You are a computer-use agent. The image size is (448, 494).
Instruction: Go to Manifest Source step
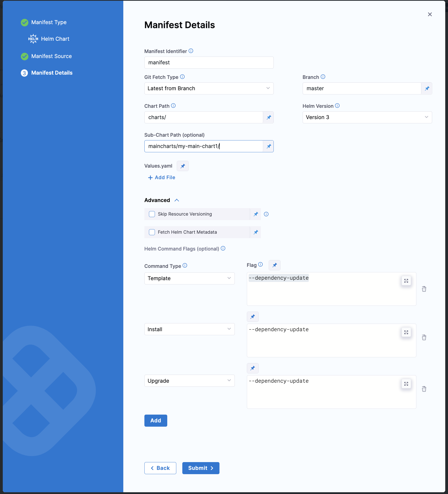point(51,56)
